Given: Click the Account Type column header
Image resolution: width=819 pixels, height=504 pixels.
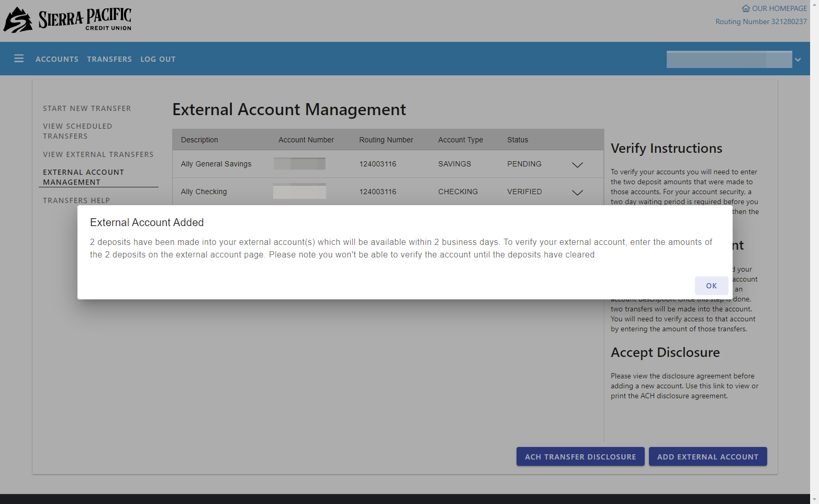Looking at the screenshot, I should click(461, 140).
